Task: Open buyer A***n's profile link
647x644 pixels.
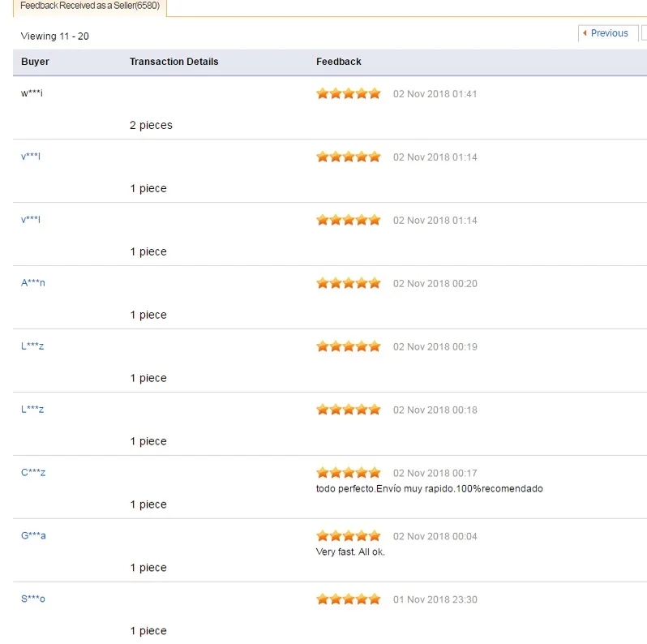Action: pyautogui.click(x=33, y=283)
